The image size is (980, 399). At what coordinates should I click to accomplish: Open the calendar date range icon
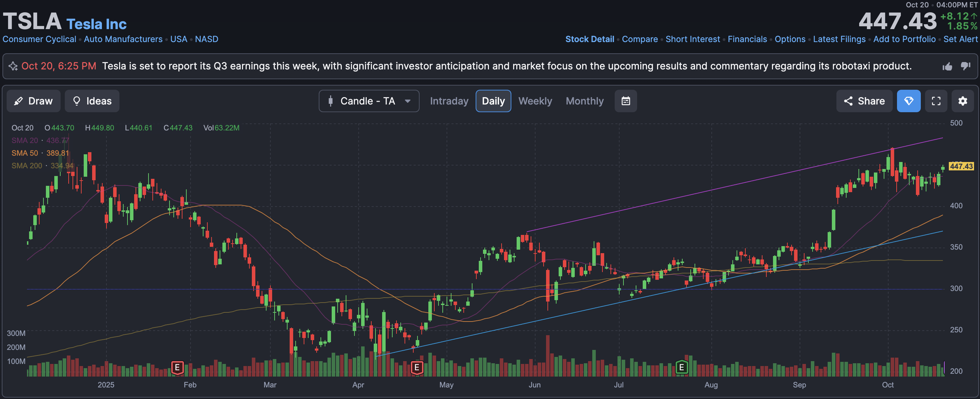pos(626,101)
